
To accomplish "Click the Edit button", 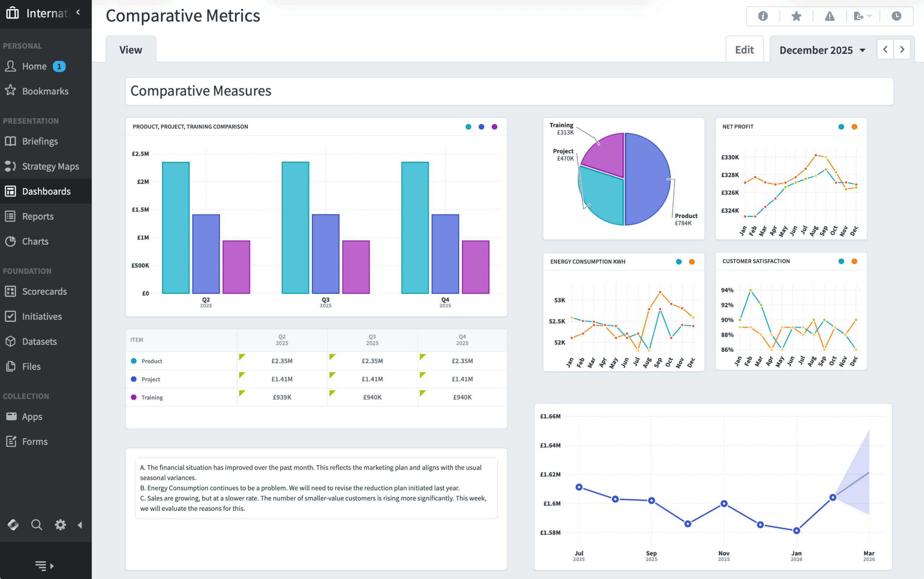I will click(x=744, y=49).
